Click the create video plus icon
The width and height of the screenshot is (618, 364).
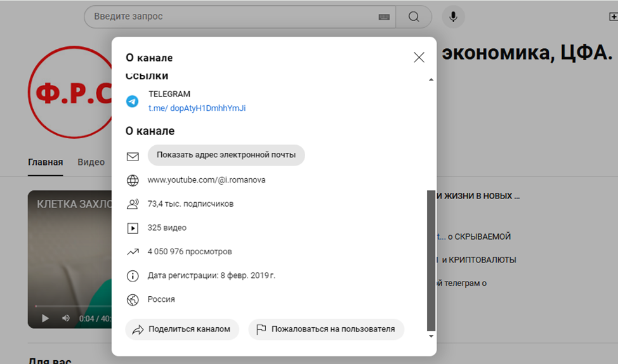click(614, 16)
